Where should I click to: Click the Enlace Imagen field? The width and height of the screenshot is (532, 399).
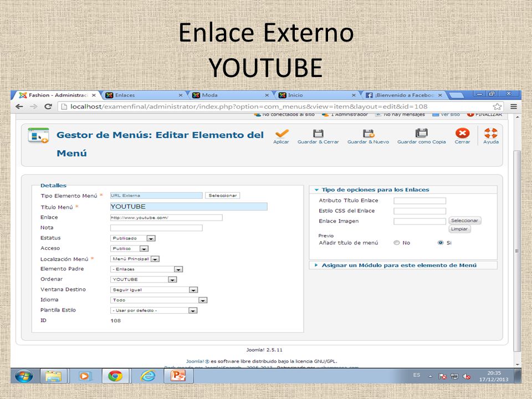[x=420, y=221]
